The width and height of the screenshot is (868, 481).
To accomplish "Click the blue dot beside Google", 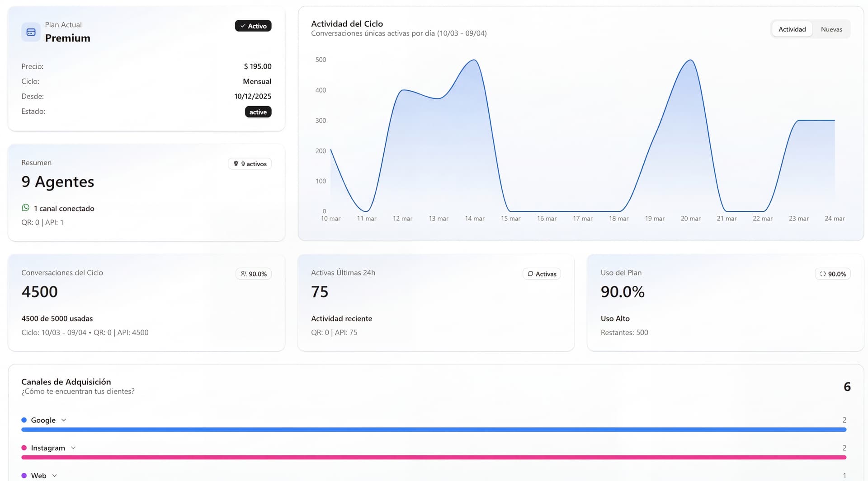I will (24, 420).
